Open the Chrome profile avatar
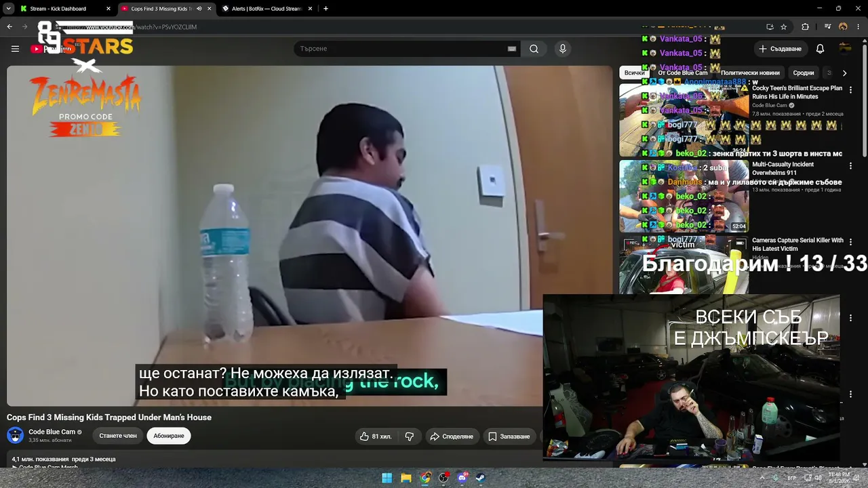This screenshot has width=868, height=488. point(843,27)
